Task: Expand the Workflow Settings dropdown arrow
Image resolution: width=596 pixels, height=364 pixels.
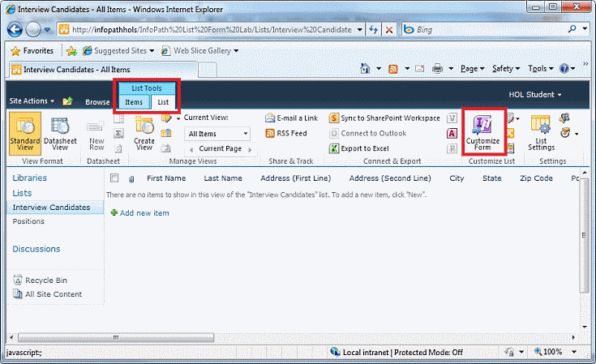Action: pyautogui.click(x=577, y=134)
